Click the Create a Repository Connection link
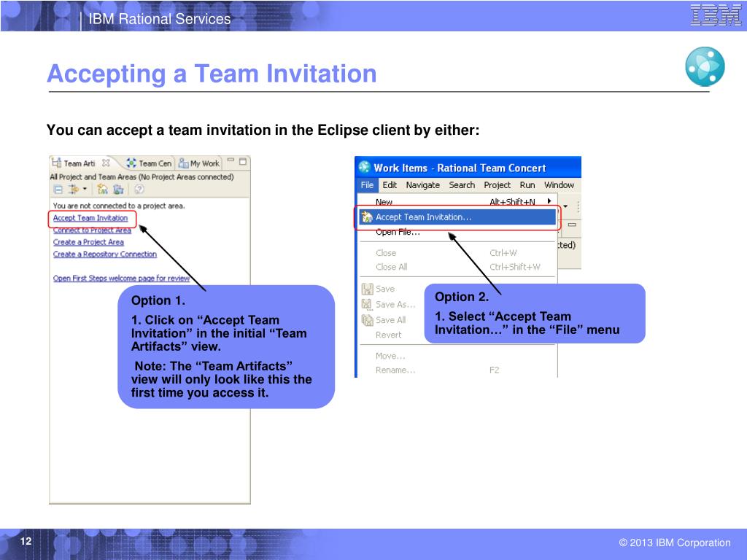 [105, 254]
